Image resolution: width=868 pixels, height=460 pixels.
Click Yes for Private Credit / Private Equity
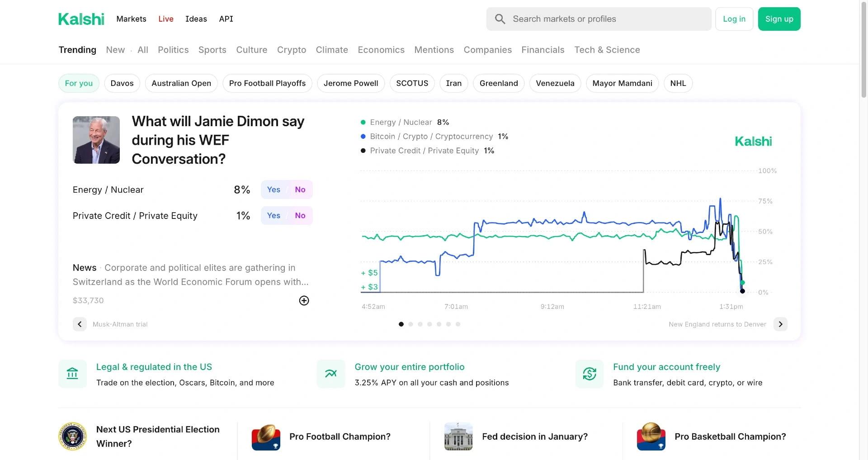274,216
